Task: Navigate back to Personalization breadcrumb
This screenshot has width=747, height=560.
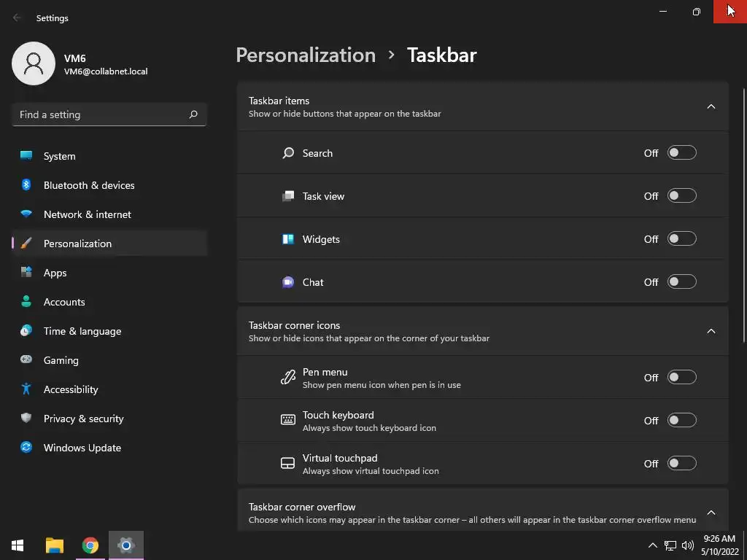Action: click(306, 55)
